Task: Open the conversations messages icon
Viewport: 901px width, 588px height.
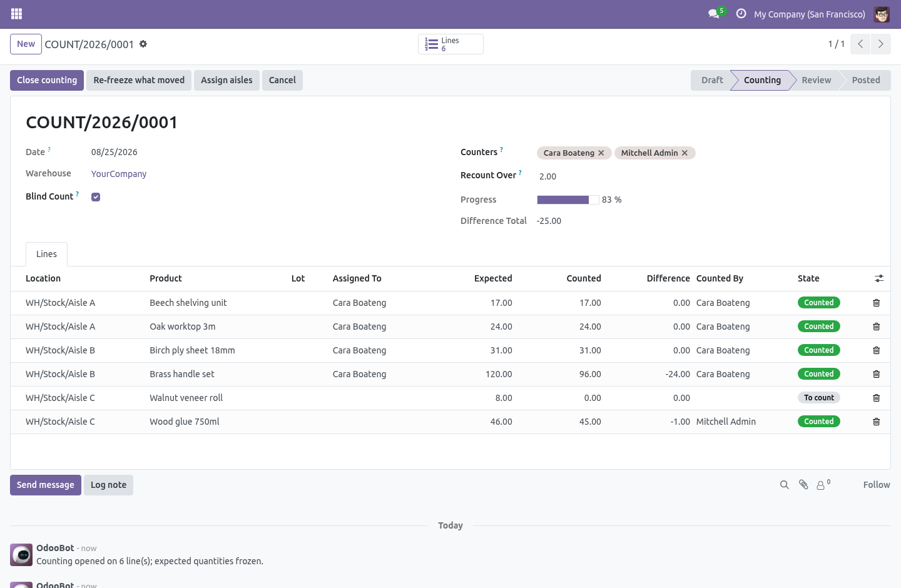Action: pos(713,14)
